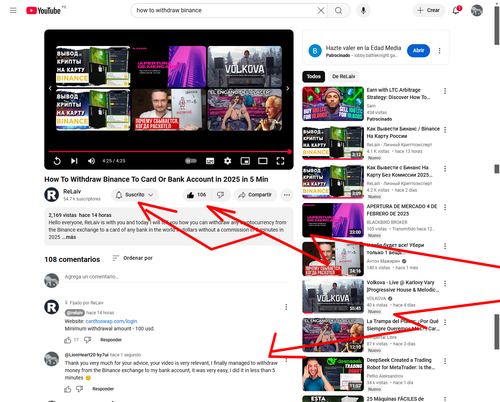Image resolution: width=500 pixels, height=402 pixels.
Task: Dislike the pinned ReLaiv comment
Action: [87, 340]
